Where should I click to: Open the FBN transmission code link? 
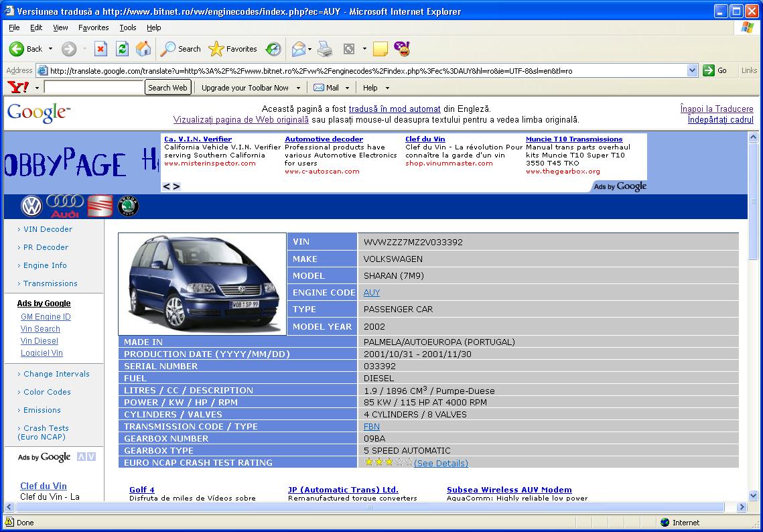371,426
